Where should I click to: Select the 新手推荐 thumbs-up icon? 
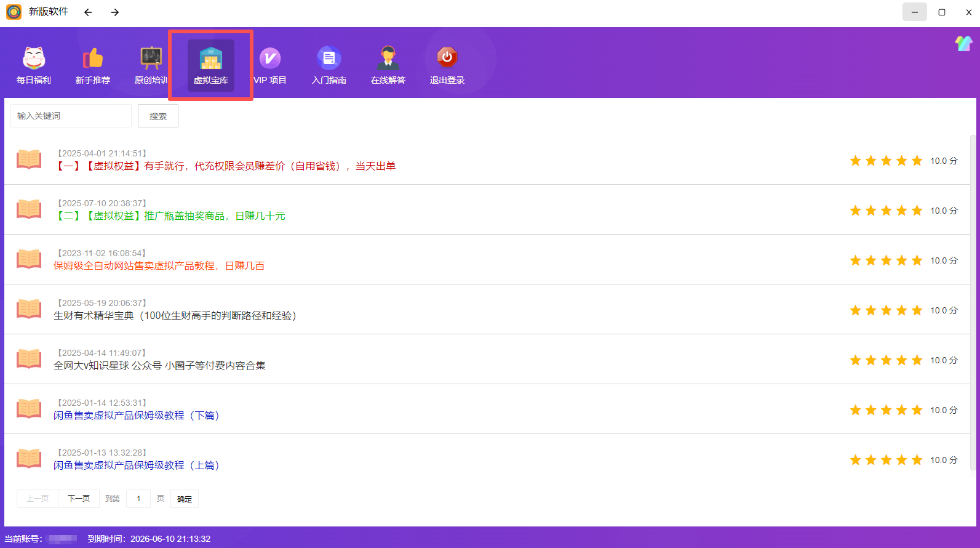[93, 58]
